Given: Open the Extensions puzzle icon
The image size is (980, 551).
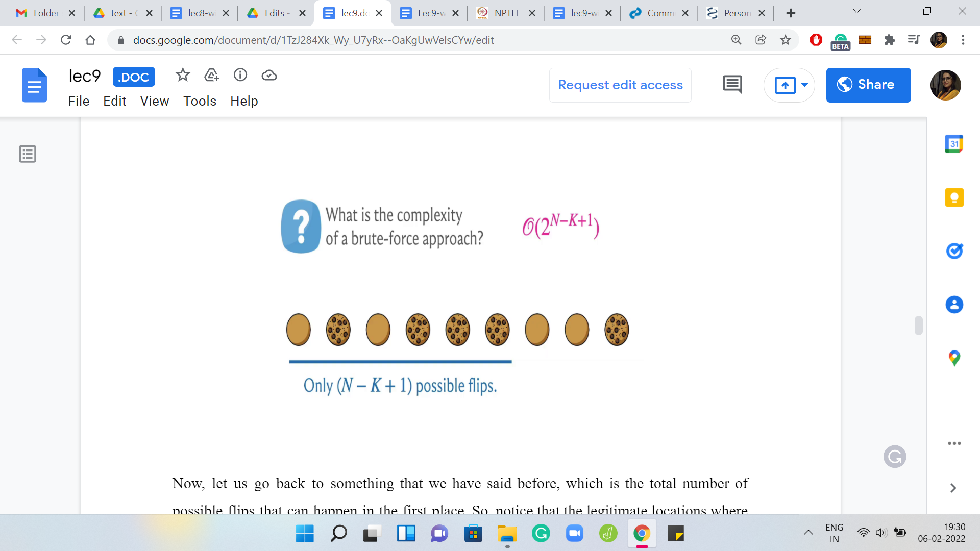Looking at the screenshot, I should click(x=890, y=40).
